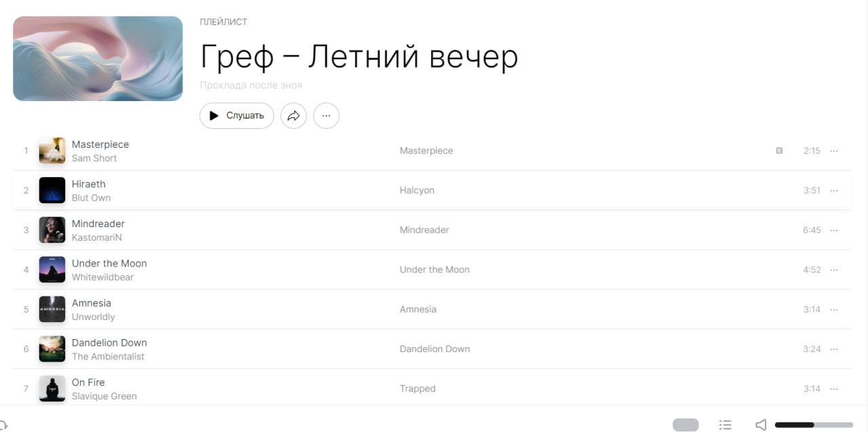Open the Trapped album link

418,389
